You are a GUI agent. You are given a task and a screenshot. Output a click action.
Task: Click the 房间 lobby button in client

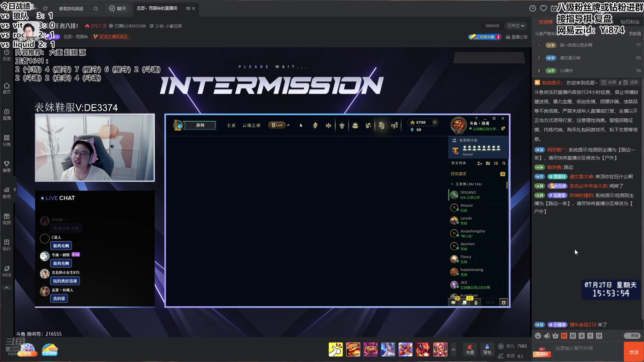click(x=200, y=125)
